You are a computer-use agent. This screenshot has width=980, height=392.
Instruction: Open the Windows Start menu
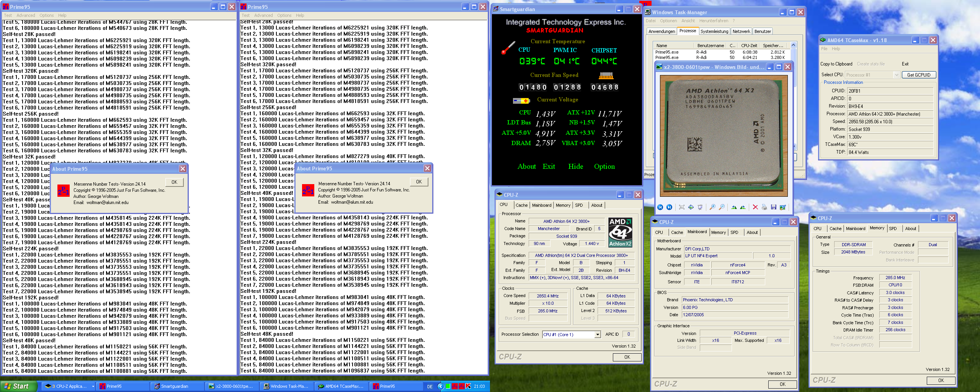19,386
